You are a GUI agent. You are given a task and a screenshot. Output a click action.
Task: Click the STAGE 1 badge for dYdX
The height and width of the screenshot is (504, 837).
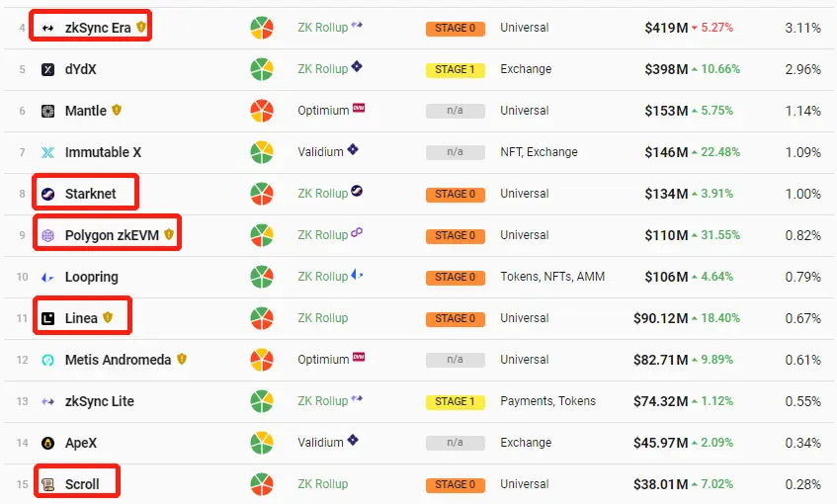point(455,70)
